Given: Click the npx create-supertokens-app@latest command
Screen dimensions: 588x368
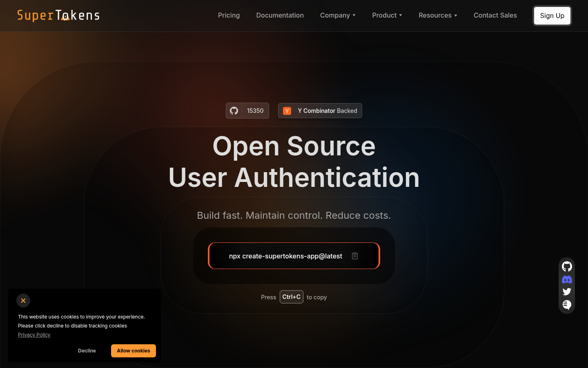Looking at the screenshot, I should pos(285,256).
